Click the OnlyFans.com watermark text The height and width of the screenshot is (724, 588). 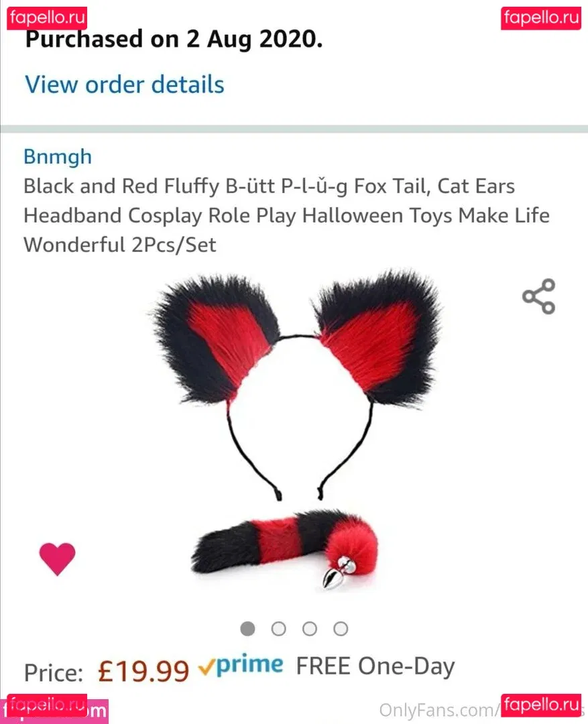coord(440,711)
